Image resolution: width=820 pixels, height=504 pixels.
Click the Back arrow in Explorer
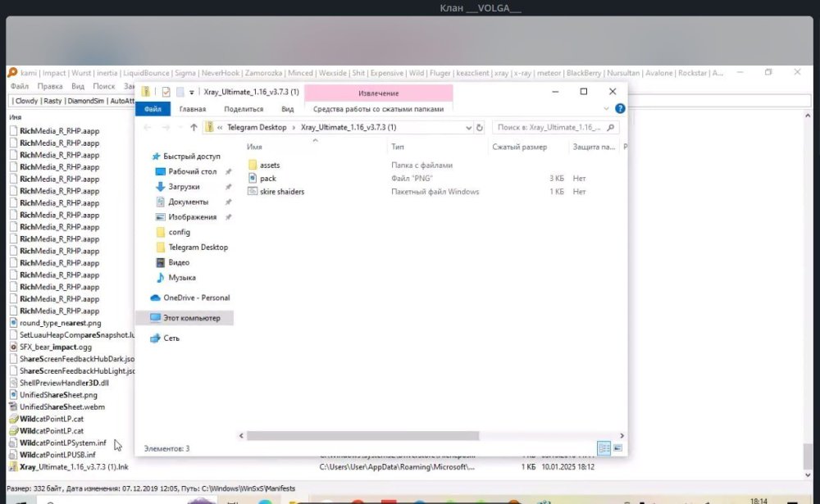(148, 128)
